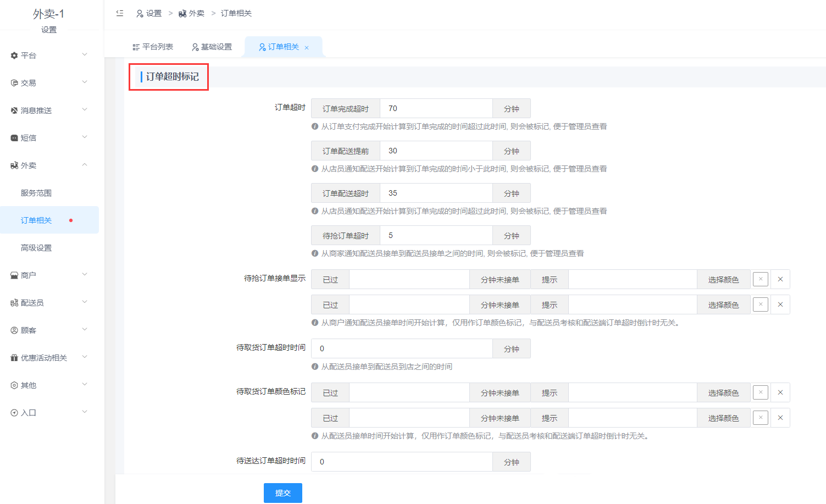The image size is (826, 504).
Task: Click the 短信 icon in sidebar
Action: coord(14,138)
